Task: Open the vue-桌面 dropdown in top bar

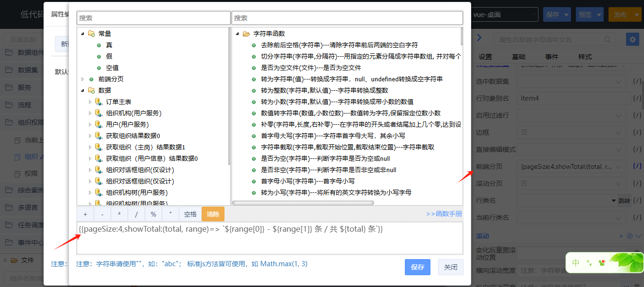Action: (505, 15)
